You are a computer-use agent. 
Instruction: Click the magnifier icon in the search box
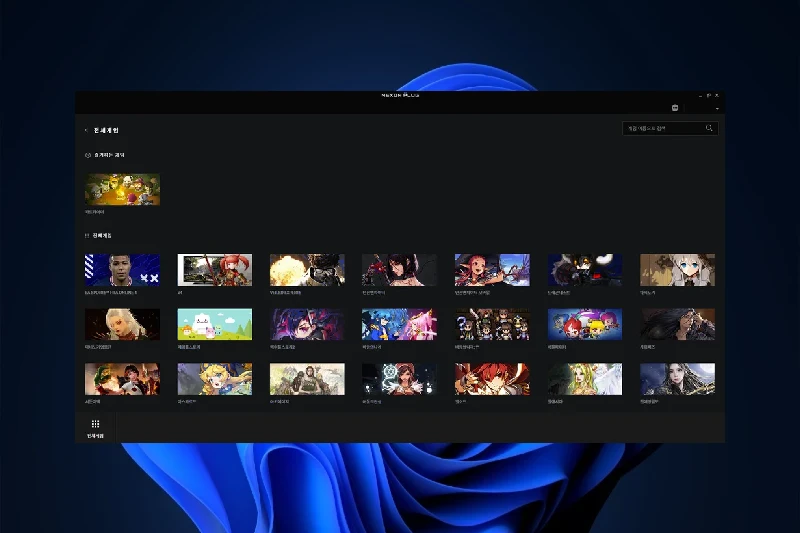[x=709, y=129]
